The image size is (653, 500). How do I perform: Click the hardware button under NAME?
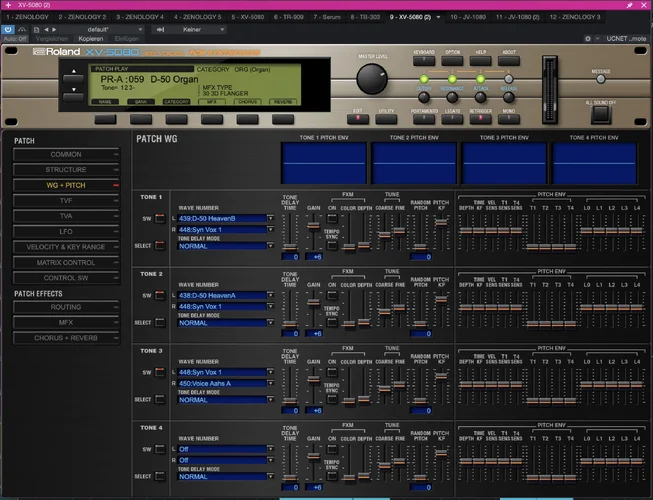tap(105, 119)
